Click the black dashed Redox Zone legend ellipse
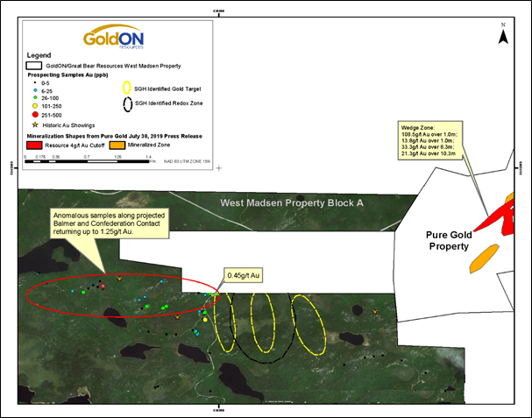Image resolution: width=532 pixels, height=418 pixels. coord(128,104)
